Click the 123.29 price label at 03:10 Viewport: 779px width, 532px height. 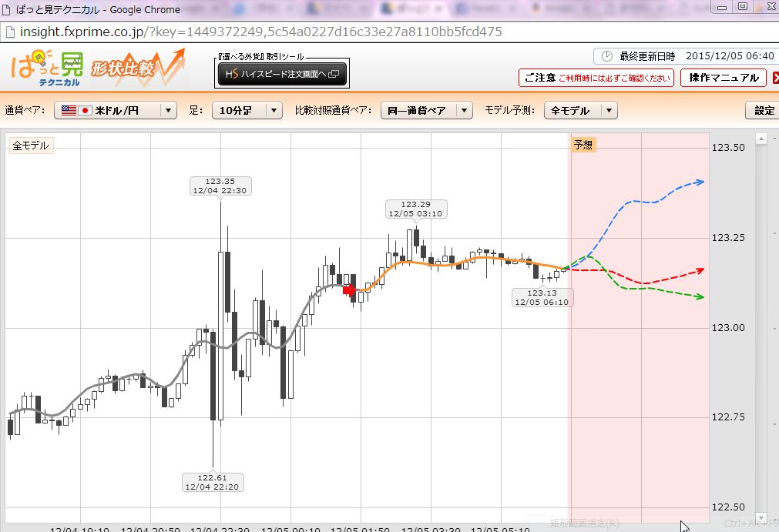416,209
